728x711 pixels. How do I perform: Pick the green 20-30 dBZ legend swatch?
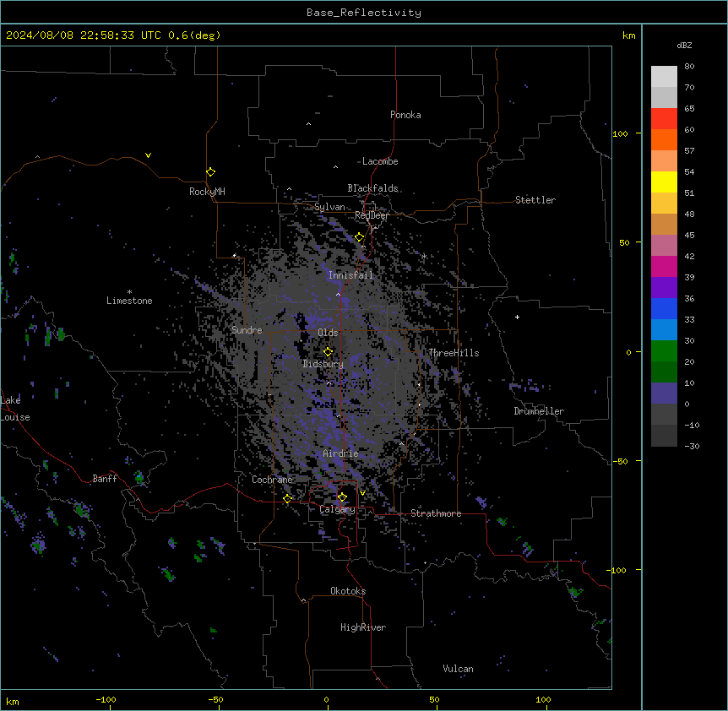coord(664,351)
